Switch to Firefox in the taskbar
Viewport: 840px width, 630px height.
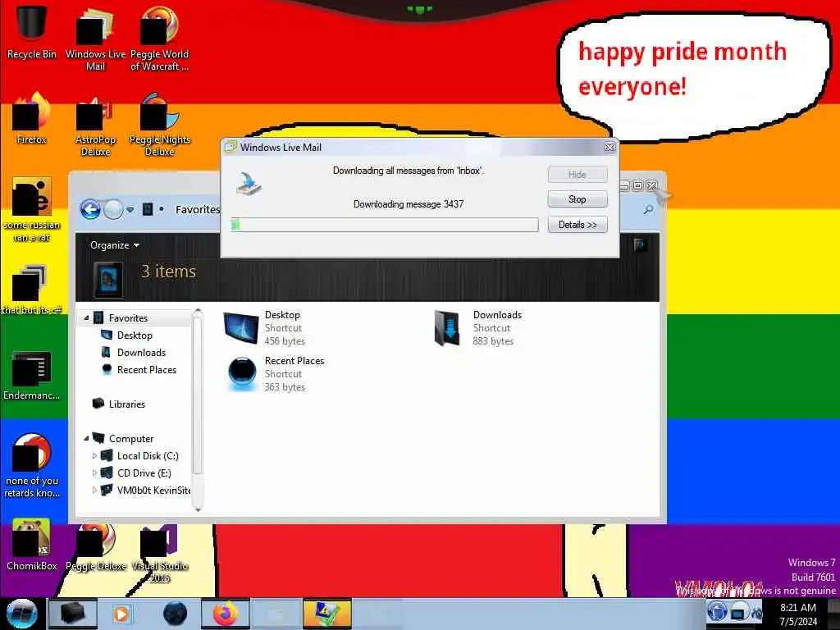tap(225, 614)
